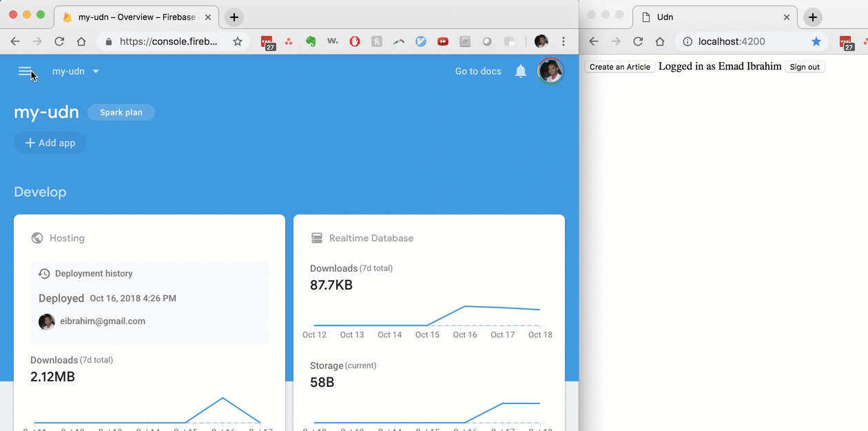The height and width of the screenshot is (431, 868).
Task: Click the blue circle checkmark extension icon
Action: tap(421, 41)
